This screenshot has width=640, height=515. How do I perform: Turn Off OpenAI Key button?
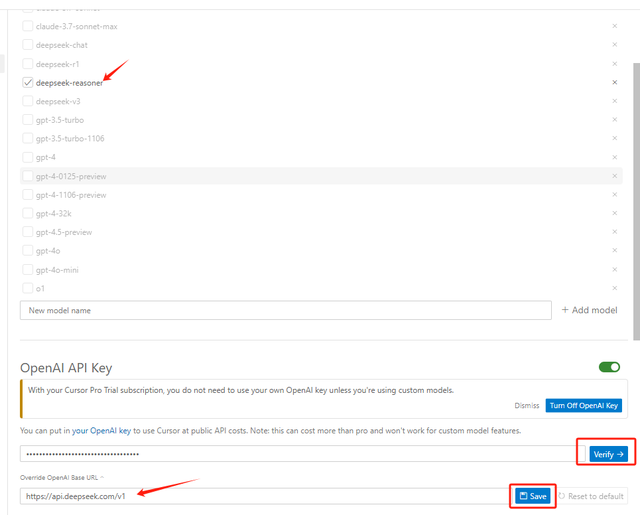coord(584,406)
